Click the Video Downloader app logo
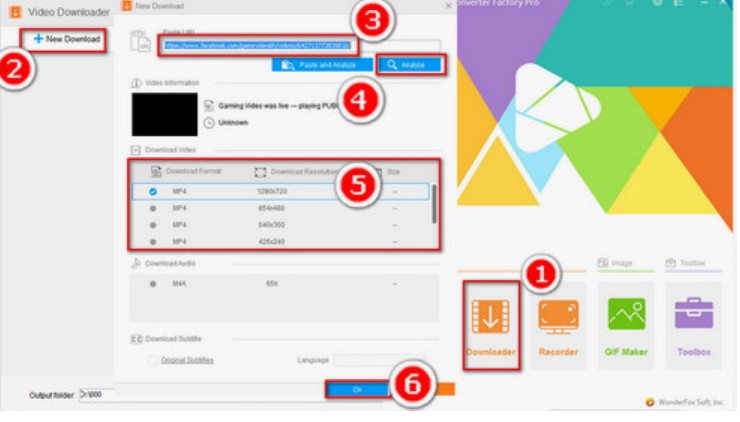This screenshot has height=422, width=740. point(15,12)
